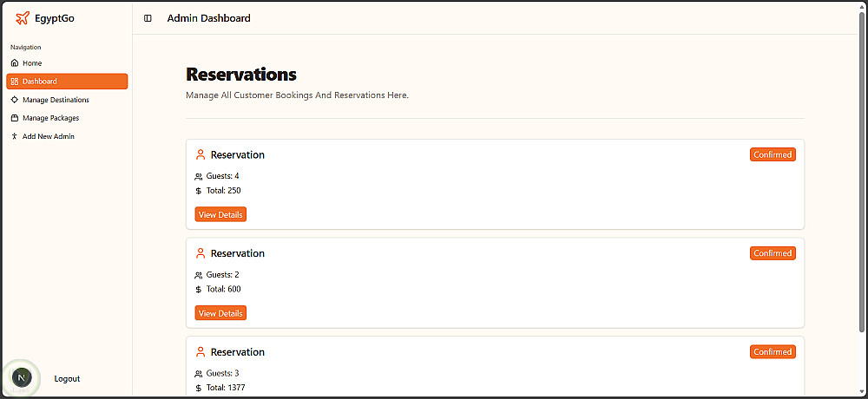Image resolution: width=868 pixels, height=399 pixels.
Task: Click the first reservation's Confirmed badge
Action: click(773, 154)
